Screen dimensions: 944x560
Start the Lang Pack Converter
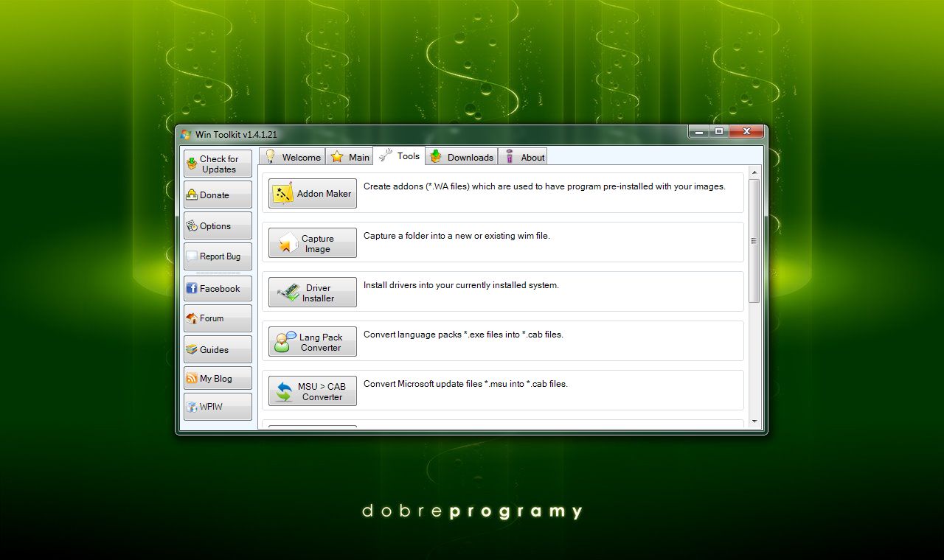pyautogui.click(x=312, y=342)
